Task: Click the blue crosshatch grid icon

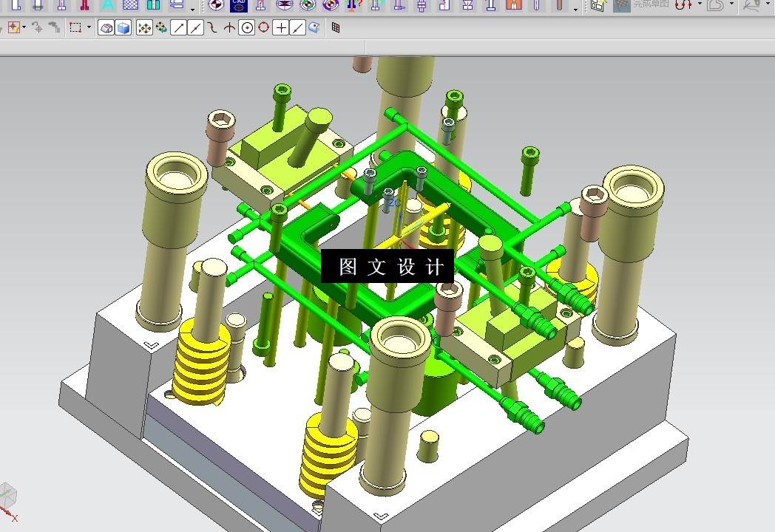Action: click(x=130, y=5)
